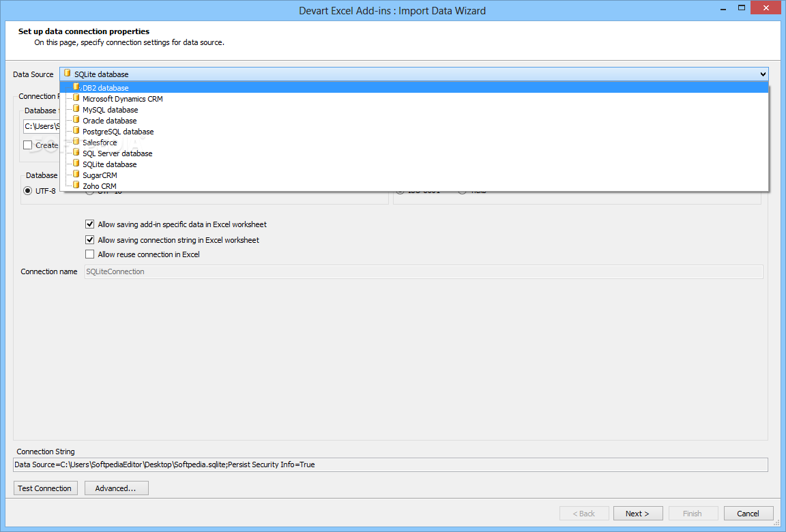Click the SQL Server database cylinder icon
The image size is (786, 532).
tap(76, 153)
